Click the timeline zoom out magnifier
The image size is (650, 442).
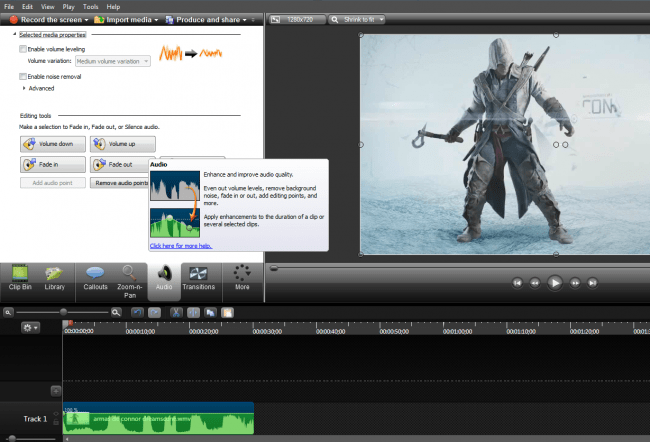point(8,313)
